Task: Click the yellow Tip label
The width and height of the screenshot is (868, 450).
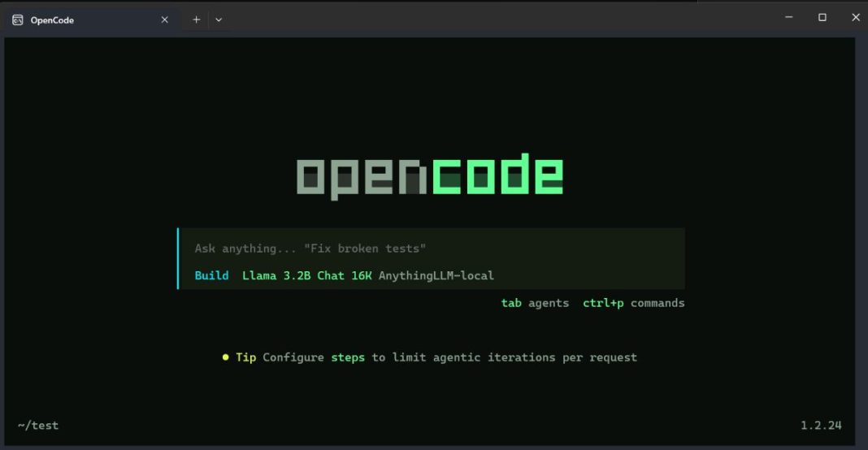Action: coord(245,357)
